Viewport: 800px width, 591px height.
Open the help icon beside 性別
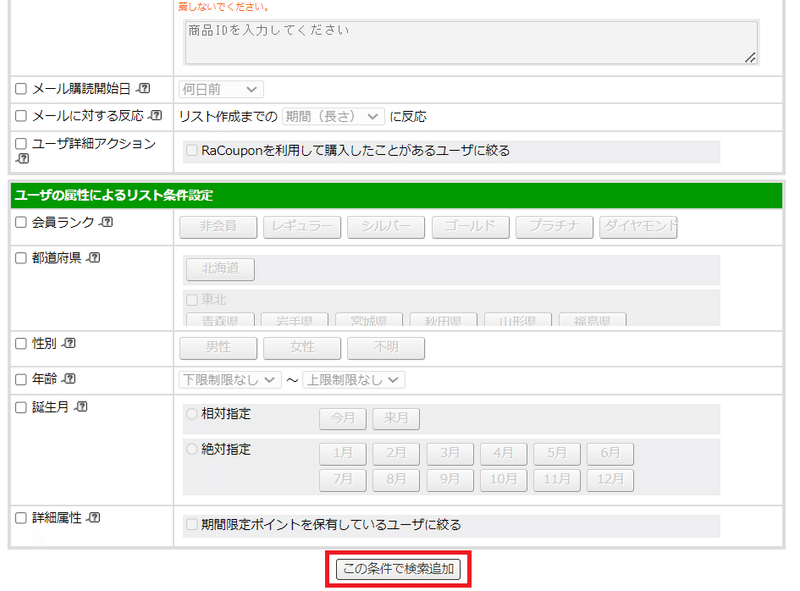click(68, 342)
